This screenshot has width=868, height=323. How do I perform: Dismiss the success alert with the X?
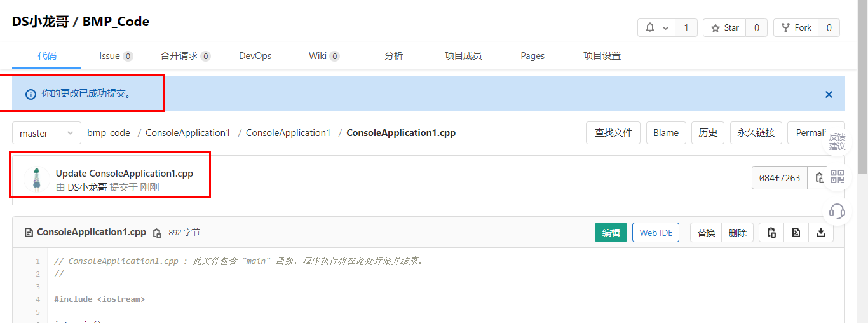829,94
